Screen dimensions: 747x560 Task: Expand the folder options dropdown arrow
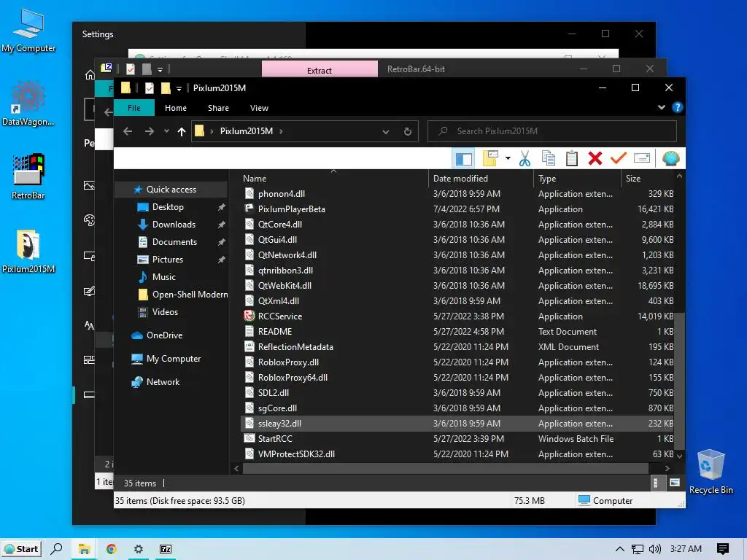tap(508, 158)
